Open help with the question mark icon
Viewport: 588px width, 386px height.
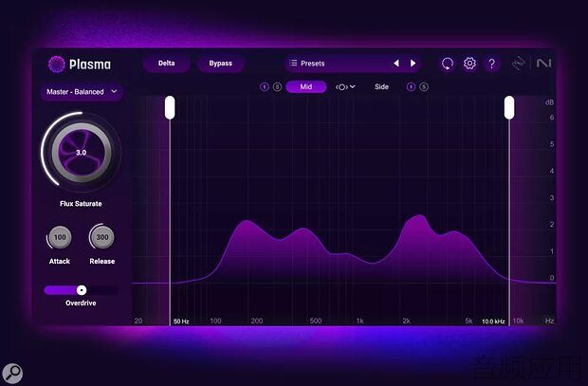(491, 64)
